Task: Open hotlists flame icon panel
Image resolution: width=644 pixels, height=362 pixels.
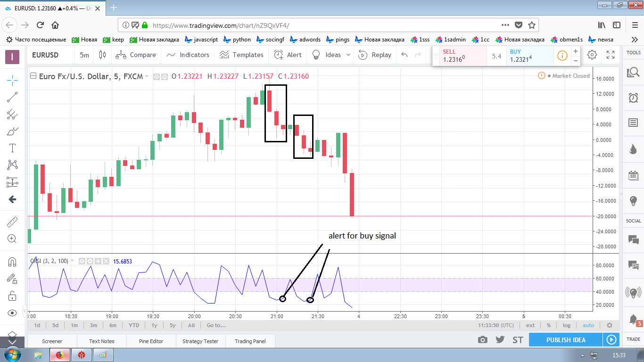Action: click(633, 149)
